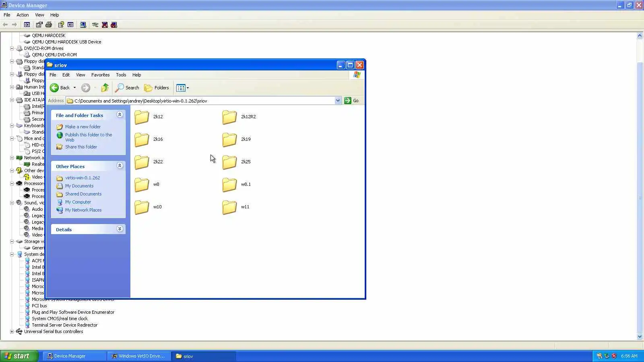Open My Network Places link
This screenshot has width=644, height=362.
[x=83, y=210]
